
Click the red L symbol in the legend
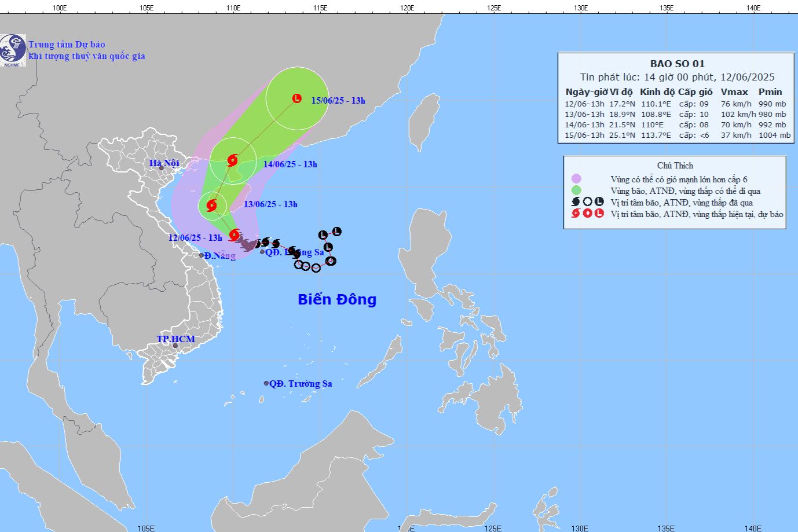tap(599, 214)
